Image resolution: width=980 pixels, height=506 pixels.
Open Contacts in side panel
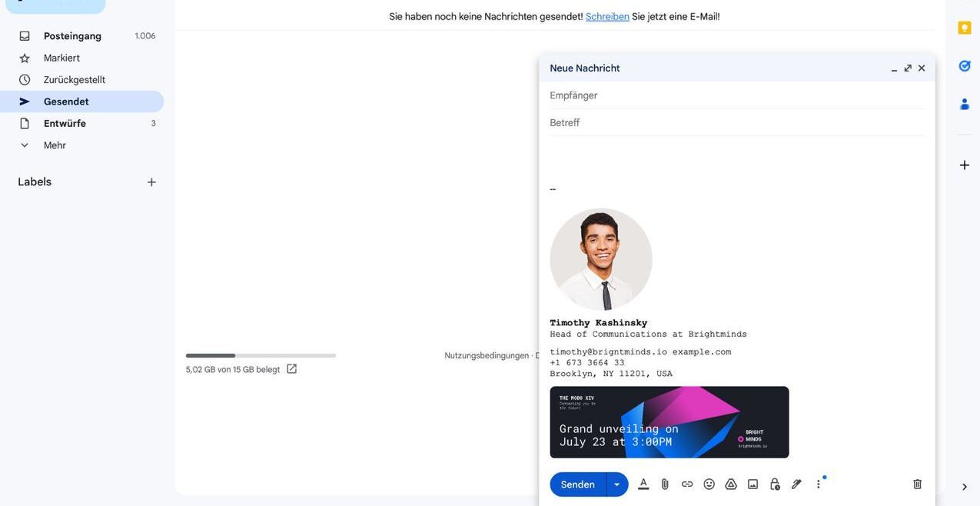click(965, 104)
